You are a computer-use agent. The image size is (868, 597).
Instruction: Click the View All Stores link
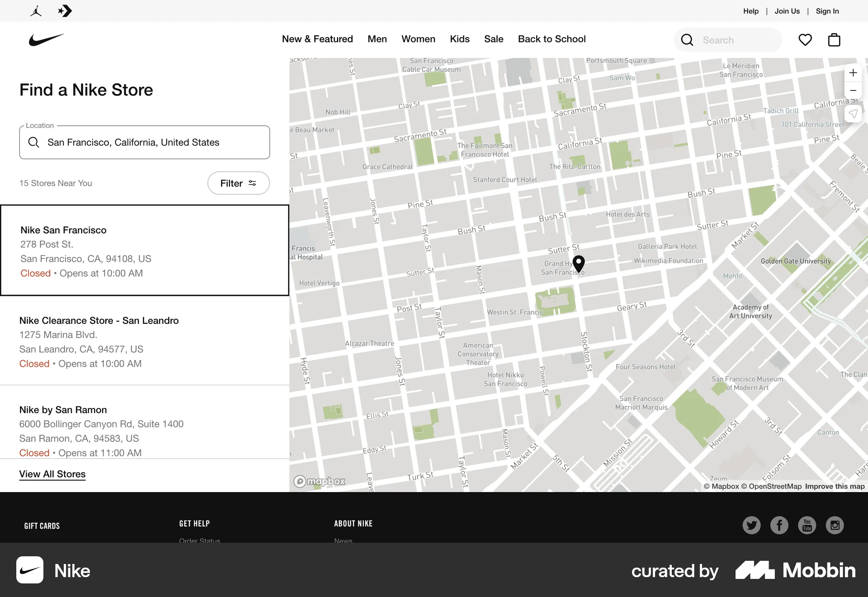52,474
